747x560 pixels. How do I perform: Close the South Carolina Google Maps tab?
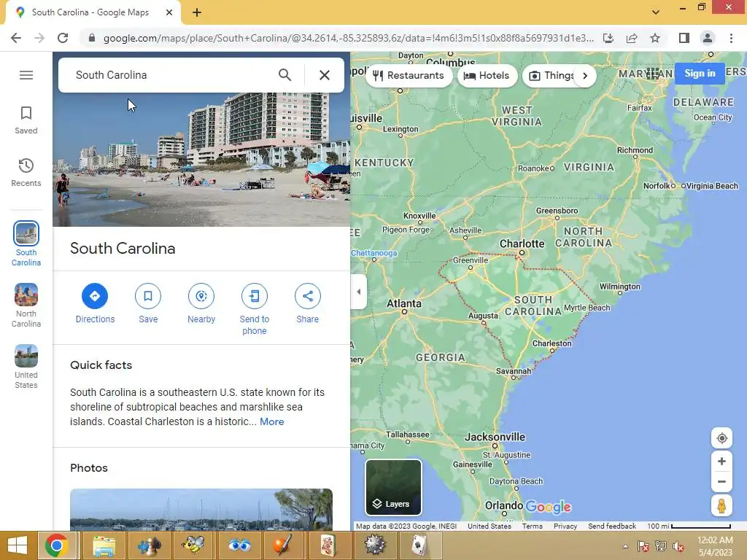click(x=169, y=12)
